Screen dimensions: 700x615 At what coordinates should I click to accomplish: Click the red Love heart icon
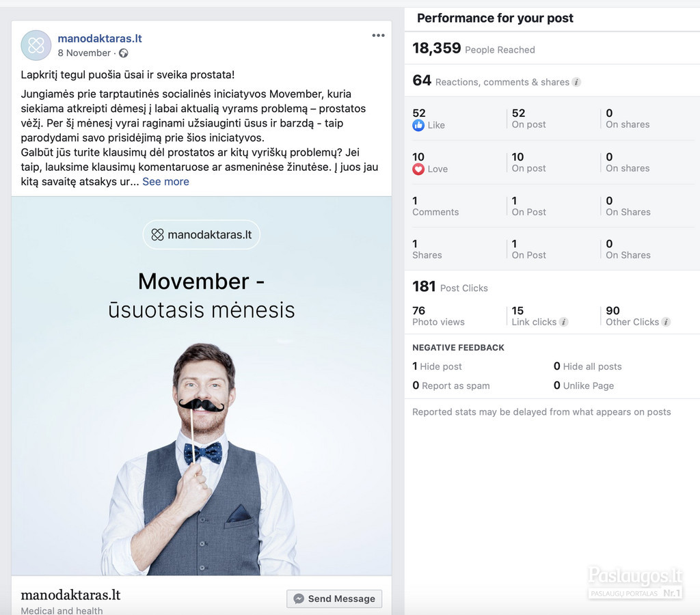[418, 169]
